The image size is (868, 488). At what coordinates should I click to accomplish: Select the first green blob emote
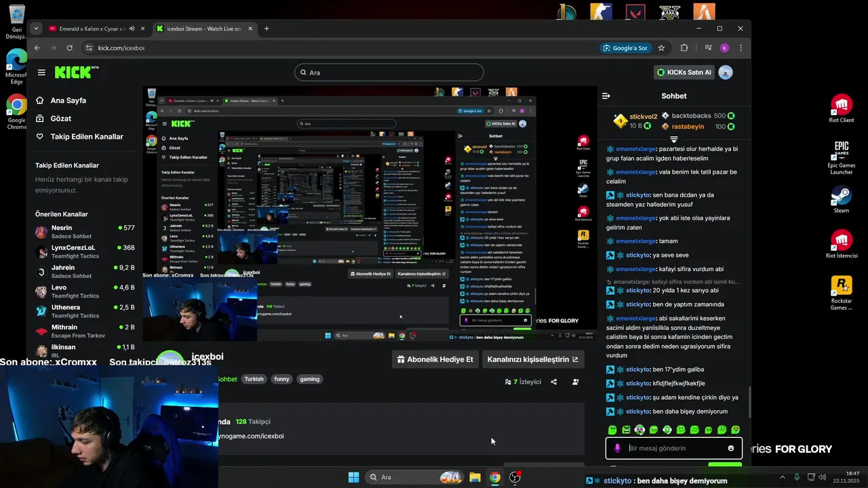(x=612, y=430)
